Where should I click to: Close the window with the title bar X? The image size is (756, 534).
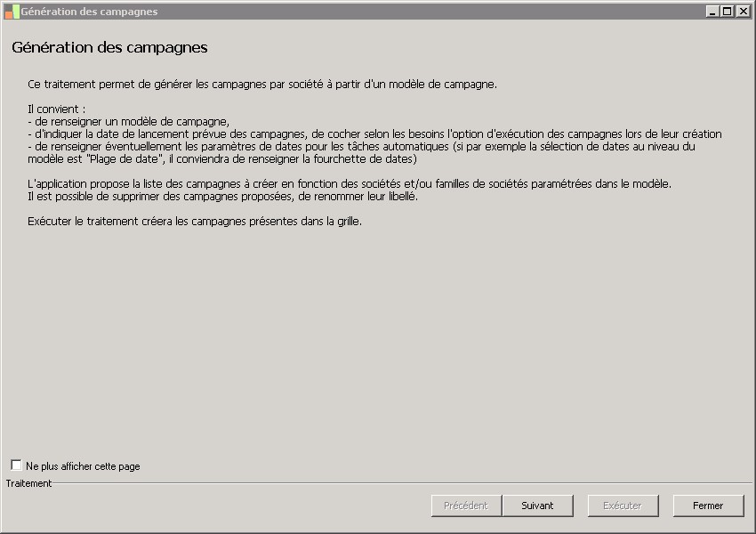pos(742,12)
